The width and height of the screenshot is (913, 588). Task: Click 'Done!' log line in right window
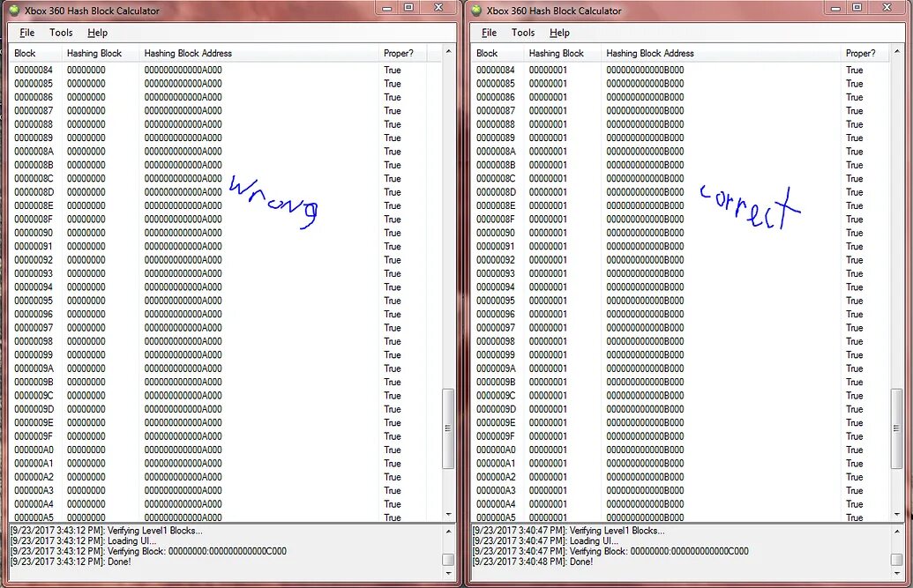pyautogui.click(x=532, y=562)
